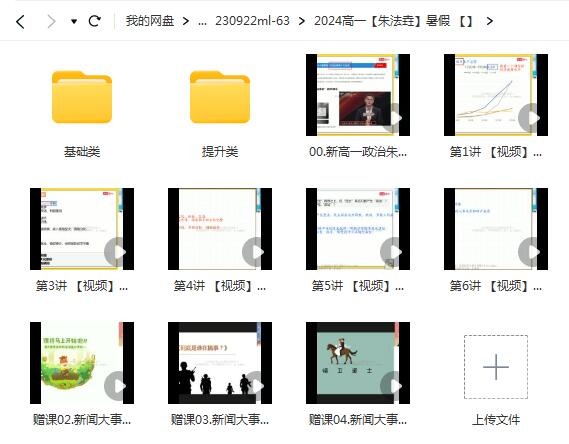The image size is (569, 444).
Task: Select the 赠课04.新闻大事 video thumbnail
Action: (x=358, y=363)
